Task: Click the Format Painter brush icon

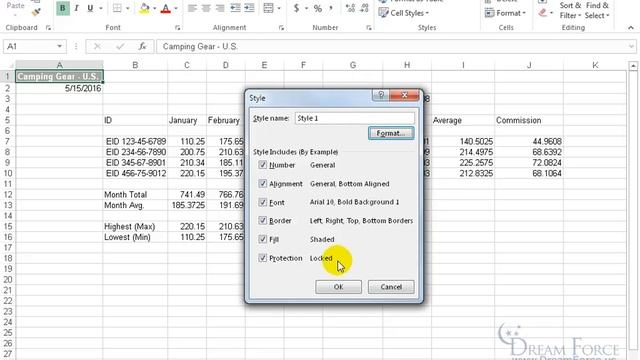Action: pos(36,13)
